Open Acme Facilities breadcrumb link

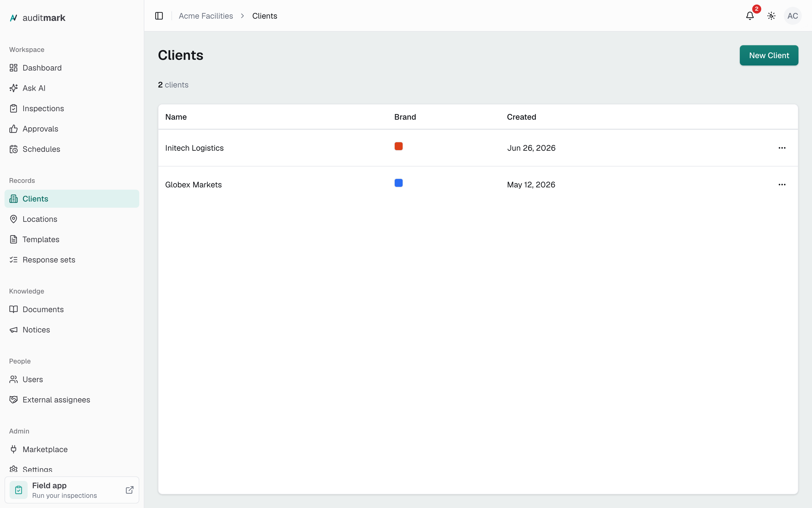pos(206,16)
